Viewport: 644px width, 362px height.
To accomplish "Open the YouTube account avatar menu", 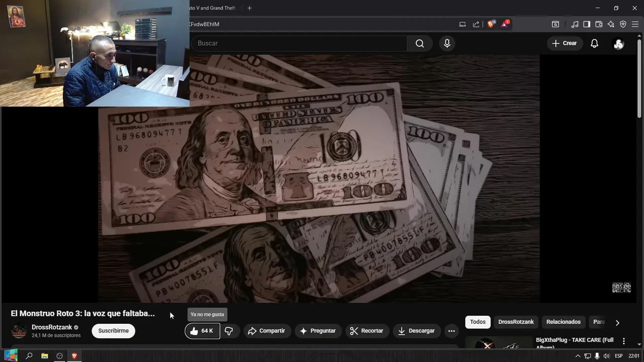I will point(618,44).
